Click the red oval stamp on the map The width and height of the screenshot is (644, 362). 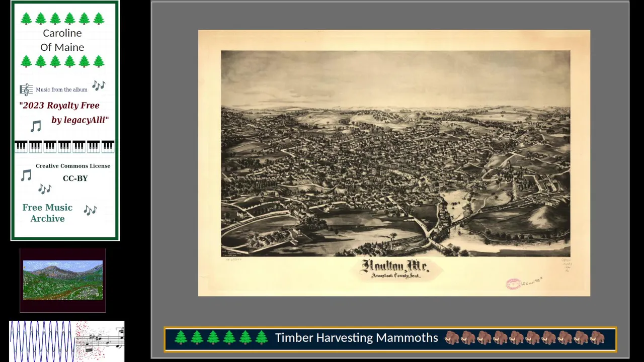(513, 284)
